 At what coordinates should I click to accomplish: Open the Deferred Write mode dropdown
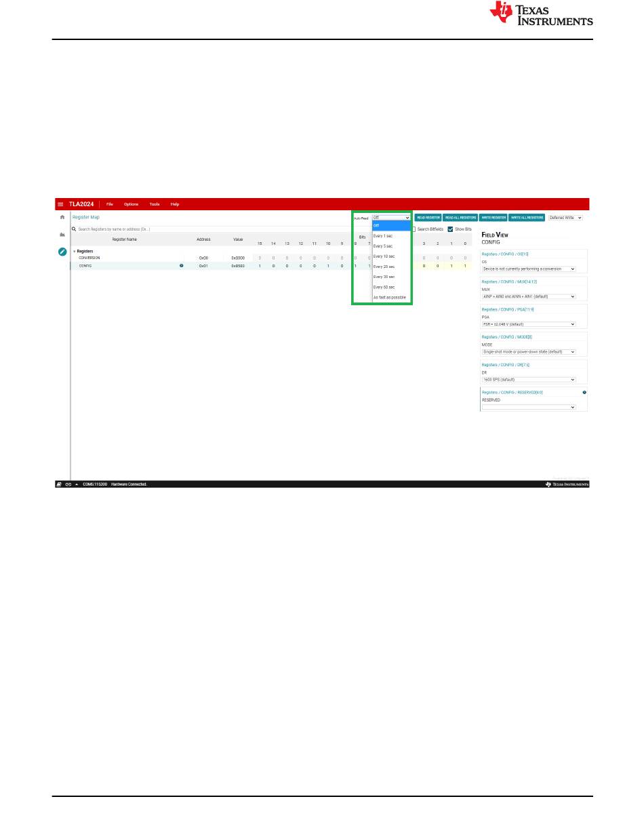point(565,218)
